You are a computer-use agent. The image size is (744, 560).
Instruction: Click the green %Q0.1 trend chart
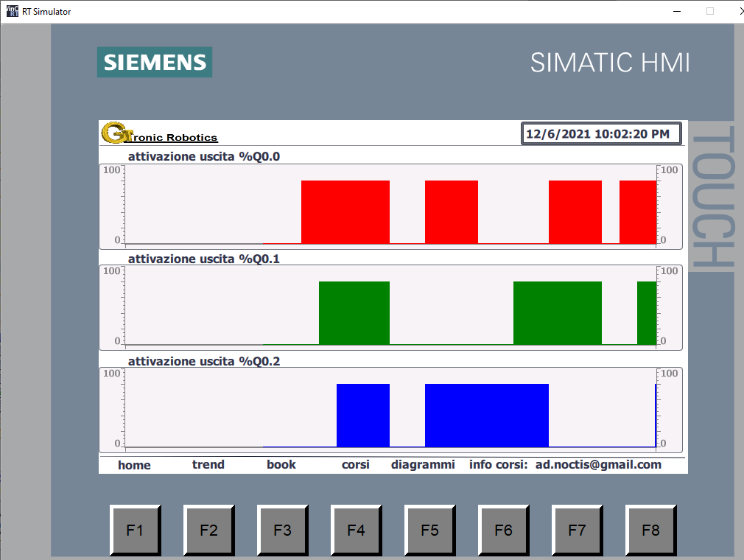[x=390, y=308]
